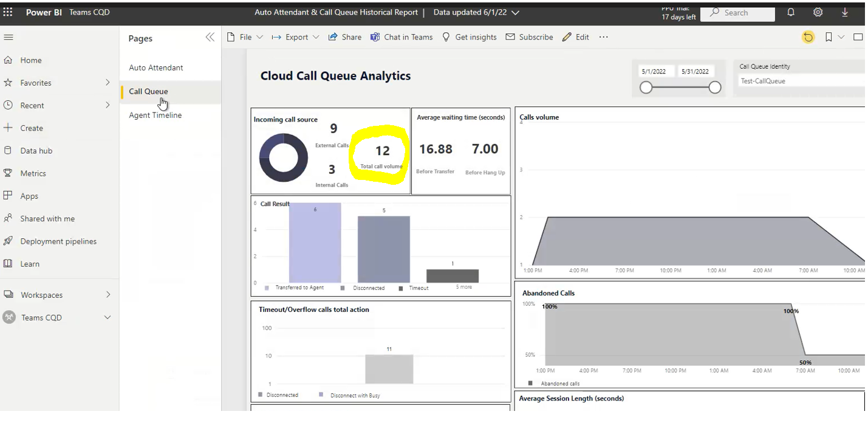Viewport: 868px width, 431px height.
Task: Switch to the Auto Attendant page
Action: click(x=156, y=67)
